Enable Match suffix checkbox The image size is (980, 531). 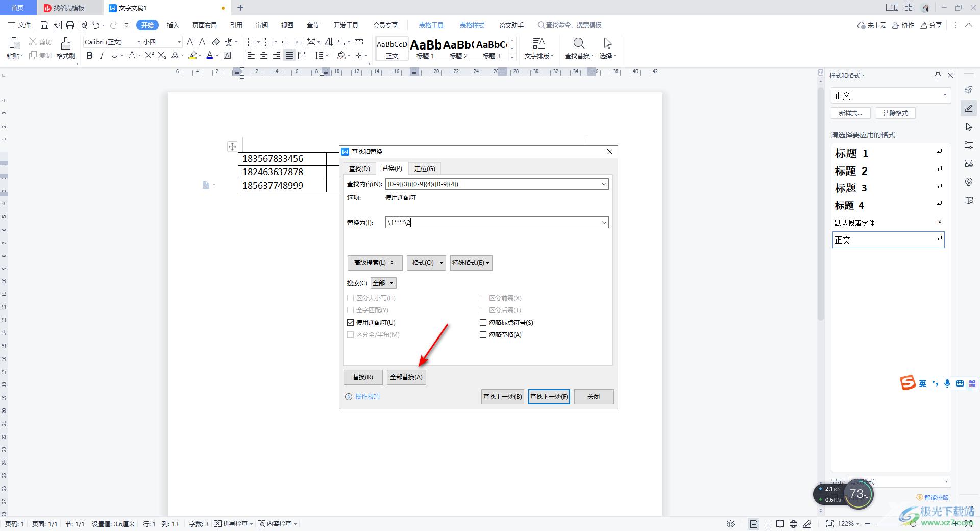[x=483, y=310]
